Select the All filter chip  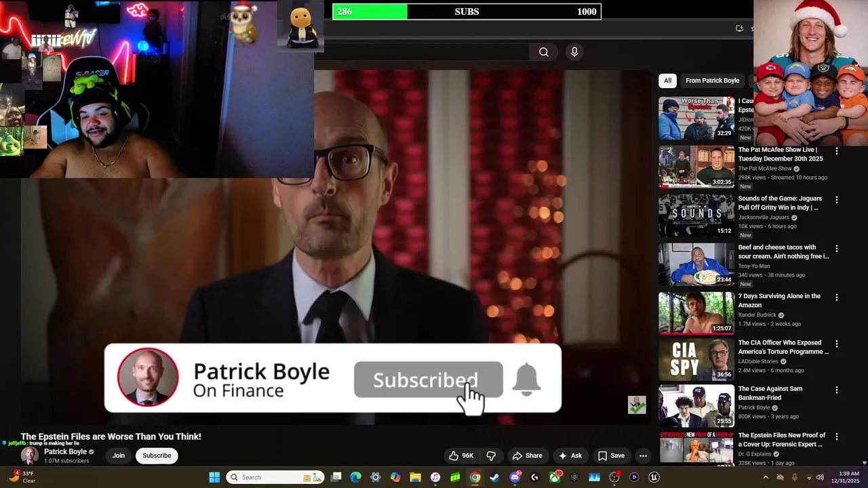[667, 81]
